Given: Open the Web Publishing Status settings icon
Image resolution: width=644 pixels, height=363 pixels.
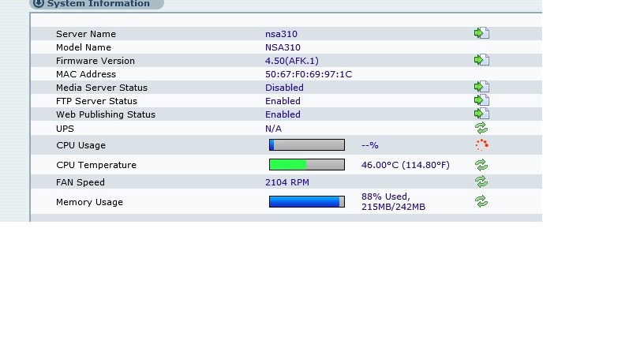Looking at the screenshot, I should (x=481, y=114).
